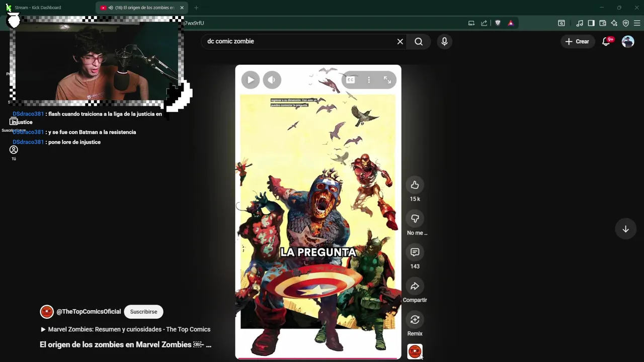Remix this Shorts video
The height and width of the screenshot is (362, 644).
(415, 320)
